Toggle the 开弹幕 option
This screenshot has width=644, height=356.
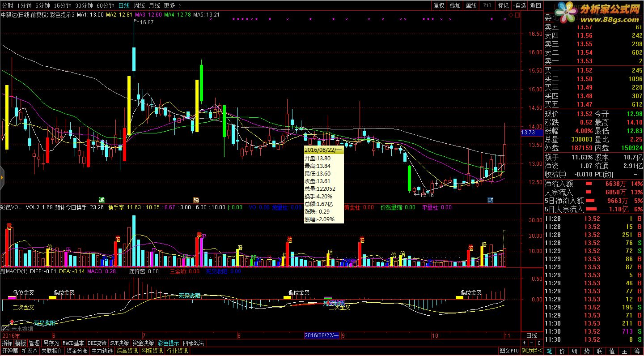coord(10,351)
